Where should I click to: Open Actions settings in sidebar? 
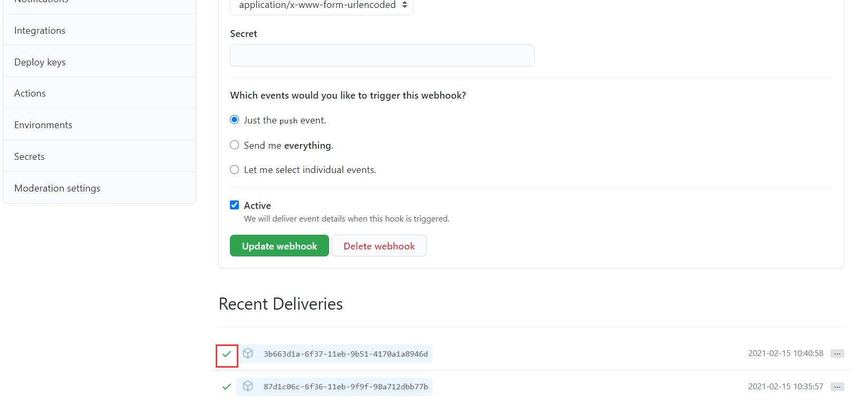pyautogui.click(x=99, y=93)
